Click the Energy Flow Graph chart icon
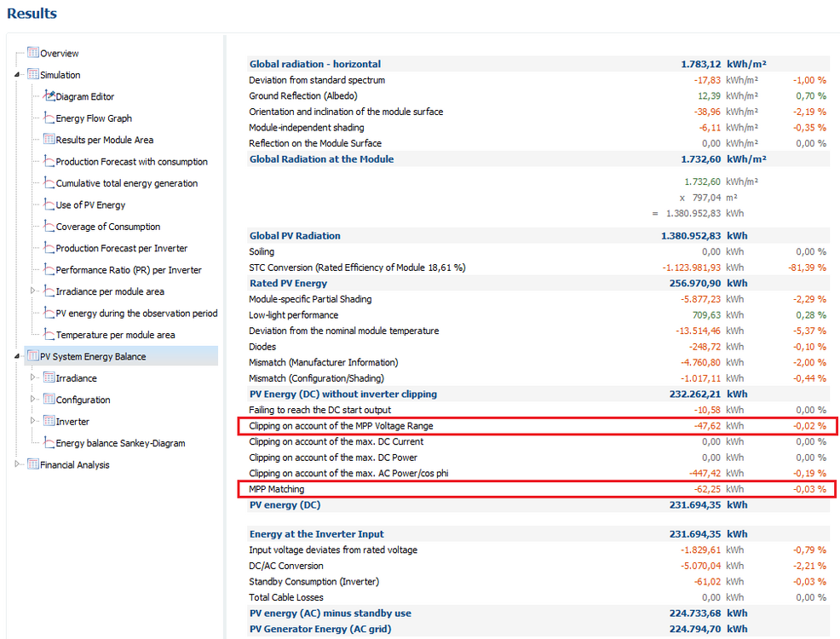This screenshot has width=840, height=639. click(49, 118)
